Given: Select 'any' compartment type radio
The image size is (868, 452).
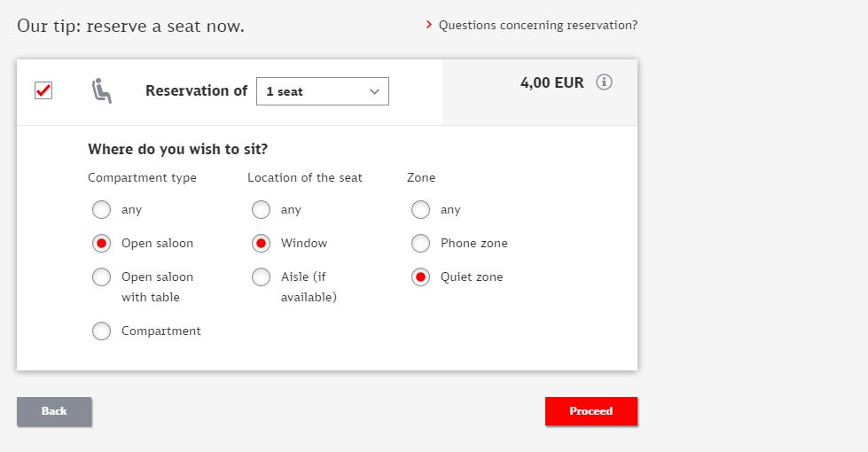Looking at the screenshot, I should tap(102, 210).
